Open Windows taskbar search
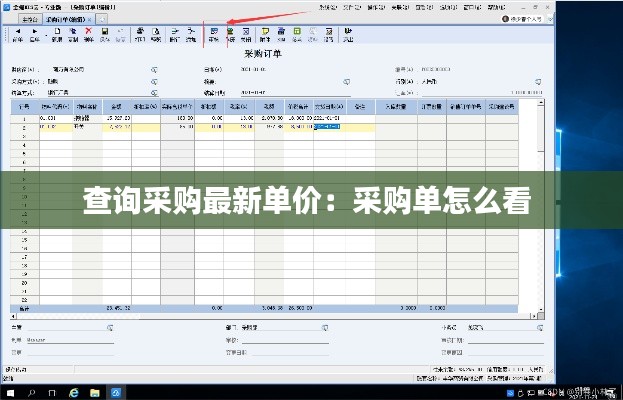623x400 pixels. [31, 393]
